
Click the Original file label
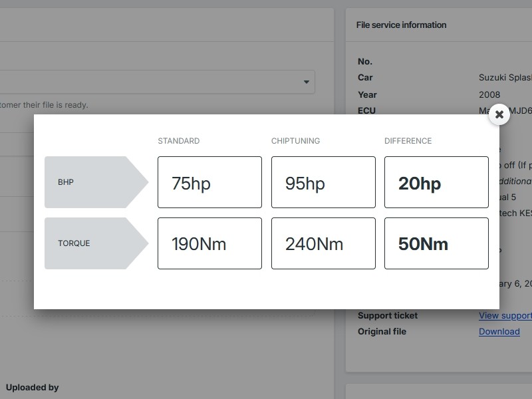pos(382,331)
